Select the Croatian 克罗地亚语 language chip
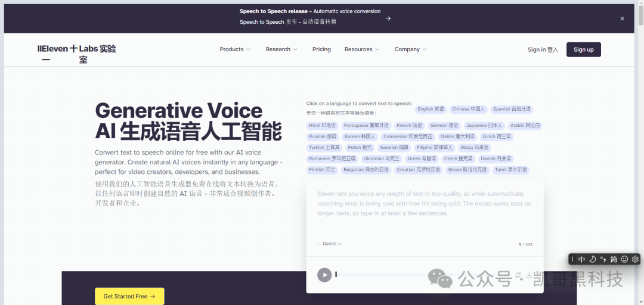Image resolution: width=644 pixels, height=305 pixels. pyautogui.click(x=418, y=170)
